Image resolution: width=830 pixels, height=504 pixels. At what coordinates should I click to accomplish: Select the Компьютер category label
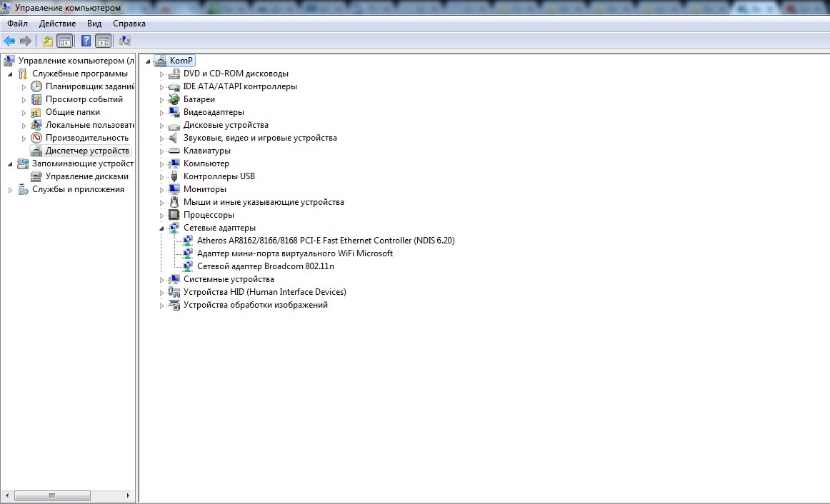point(206,163)
